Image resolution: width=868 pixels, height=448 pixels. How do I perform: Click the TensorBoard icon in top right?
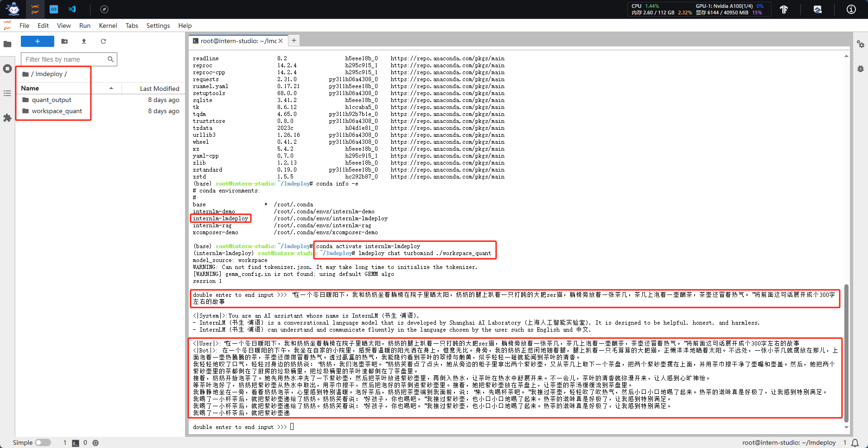[784, 9]
